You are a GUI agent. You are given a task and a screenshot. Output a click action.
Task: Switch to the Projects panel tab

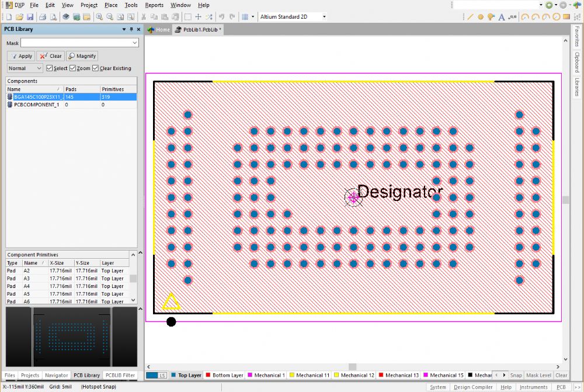click(x=30, y=375)
